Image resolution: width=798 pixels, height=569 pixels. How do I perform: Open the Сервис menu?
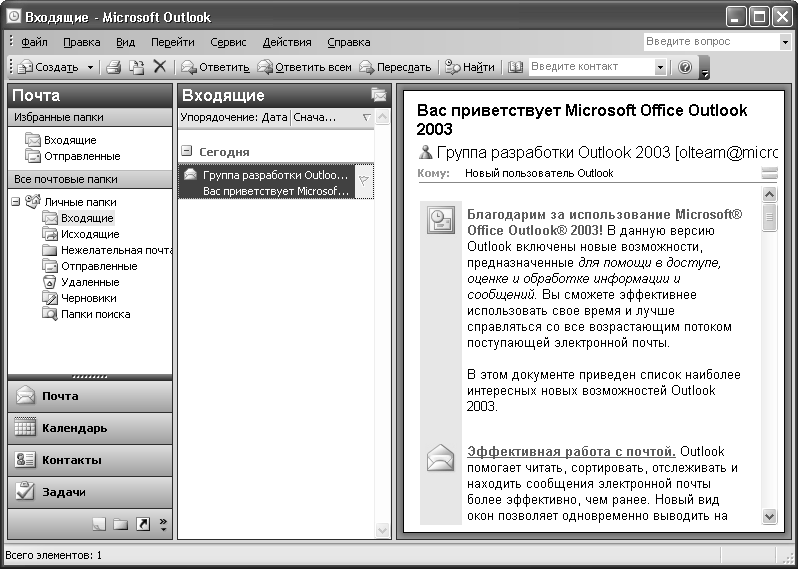tap(228, 42)
